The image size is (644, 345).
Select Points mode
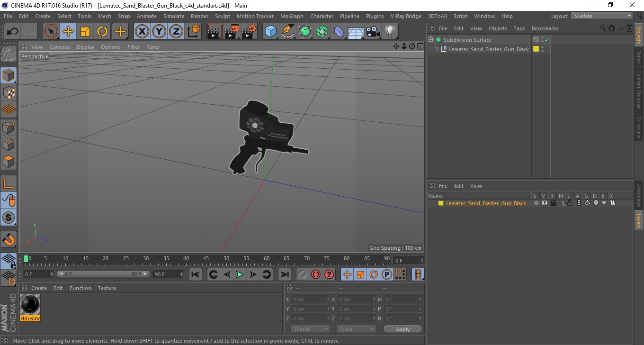click(9, 127)
